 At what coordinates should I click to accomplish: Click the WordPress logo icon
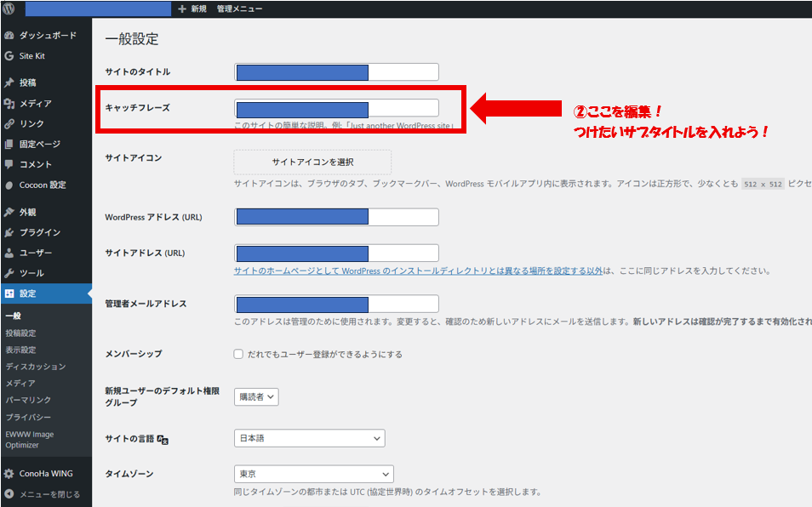click(9, 9)
